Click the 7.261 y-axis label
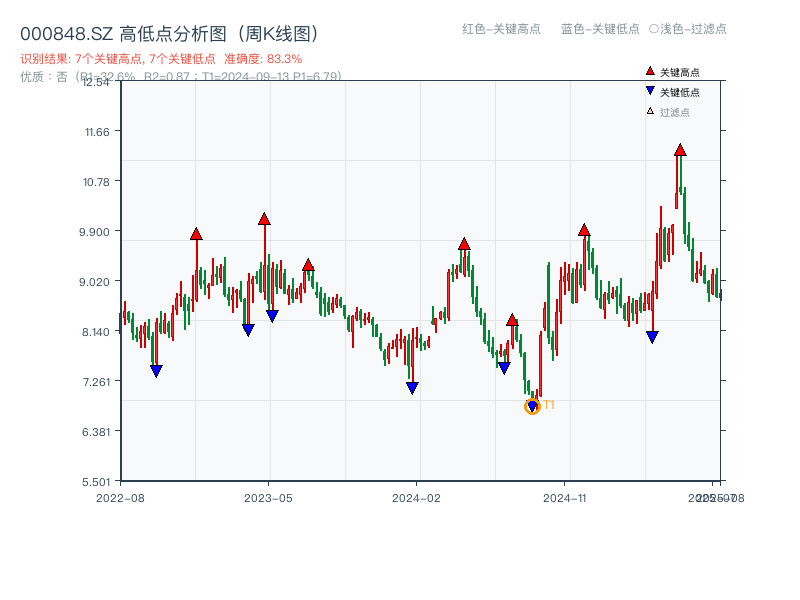The width and height of the screenshot is (800, 600). [96, 382]
